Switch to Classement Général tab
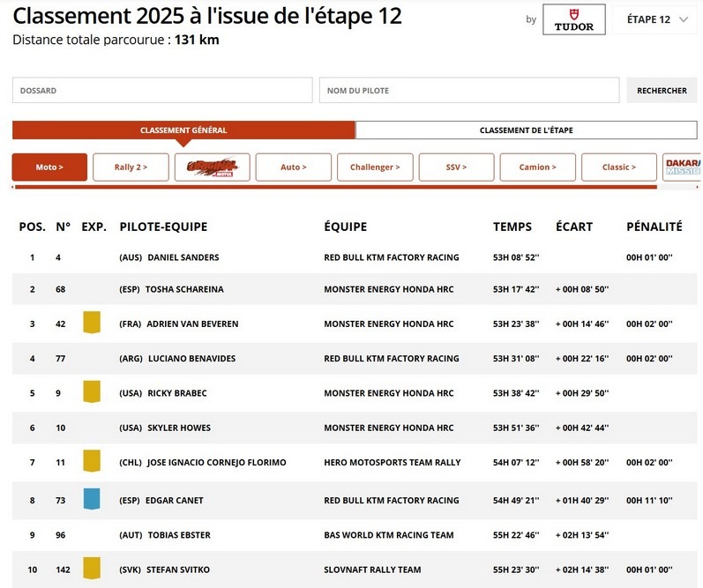The image size is (703, 588). coord(183,130)
